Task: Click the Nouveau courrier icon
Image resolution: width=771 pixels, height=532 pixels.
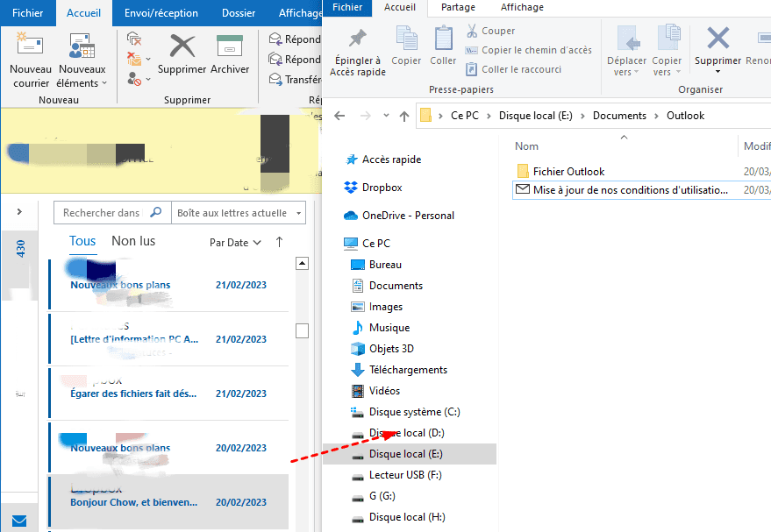Action: click(x=31, y=46)
